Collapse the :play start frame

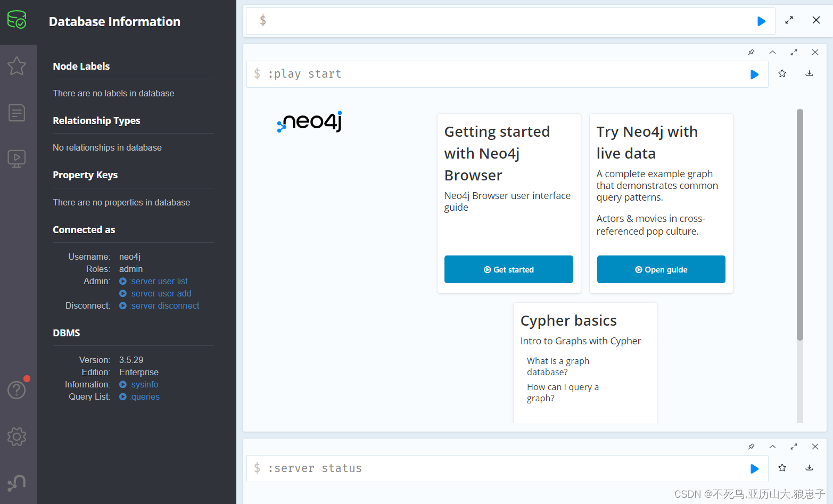(772, 52)
